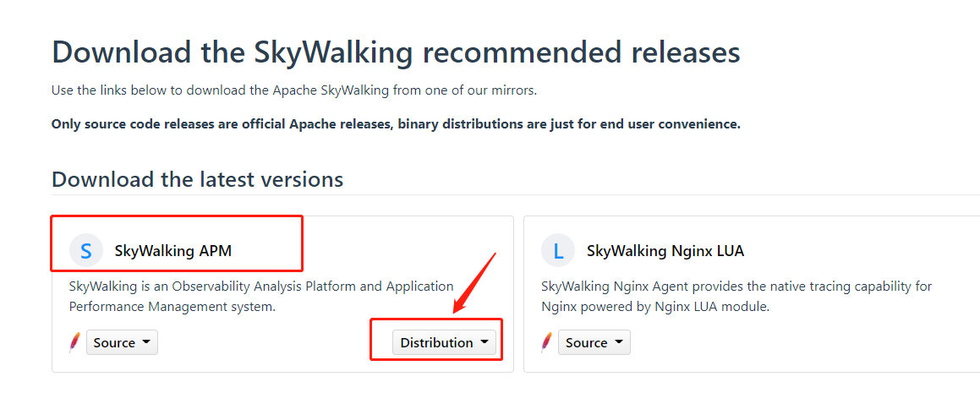The height and width of the screenshot is (393, 980).
Task: Click Apache feather icon in SkyWalking APM card
Action: [74, 342]
